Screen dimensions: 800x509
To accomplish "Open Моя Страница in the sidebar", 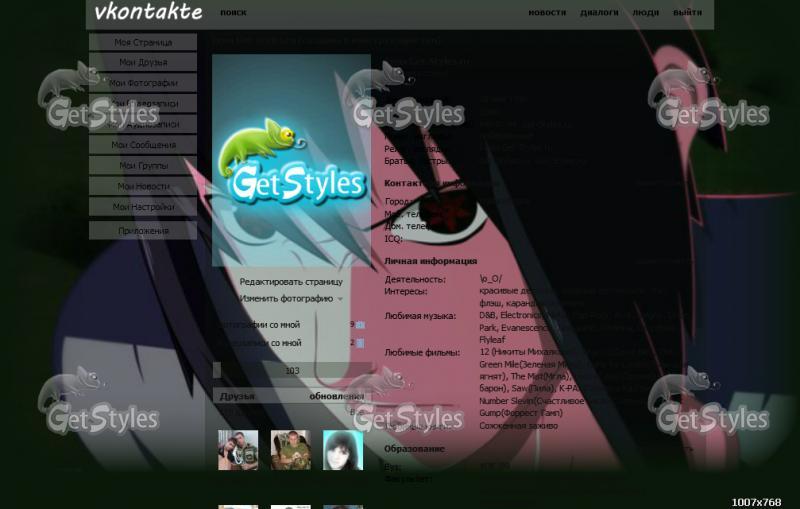I will pyautogui.click(x=143, y=42).
